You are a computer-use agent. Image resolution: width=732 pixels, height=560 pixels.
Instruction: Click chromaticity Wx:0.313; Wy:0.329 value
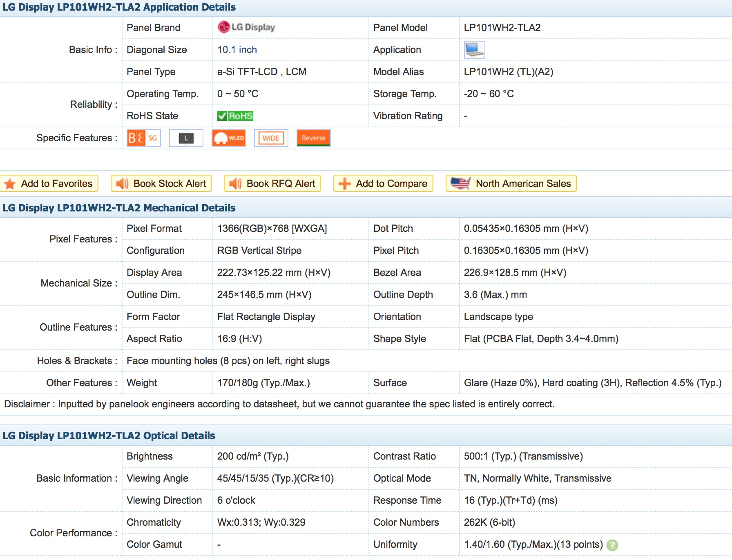[261, 522]
